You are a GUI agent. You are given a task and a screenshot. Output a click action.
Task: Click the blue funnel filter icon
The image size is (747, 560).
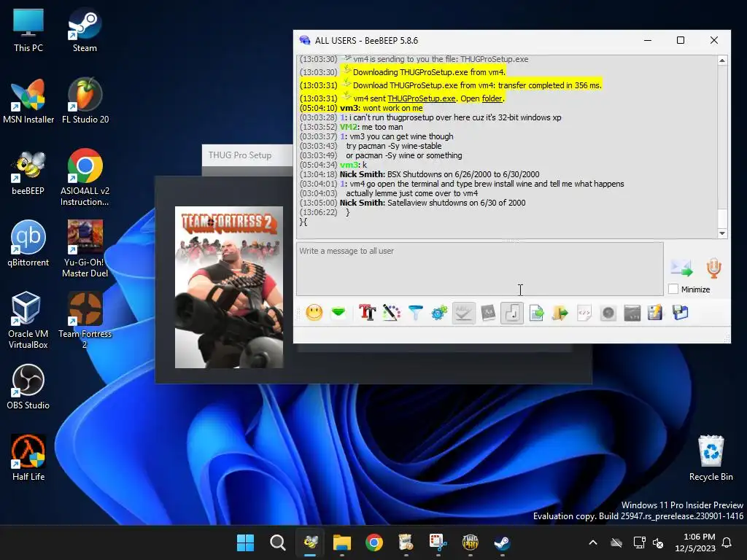tap(415, 313)
